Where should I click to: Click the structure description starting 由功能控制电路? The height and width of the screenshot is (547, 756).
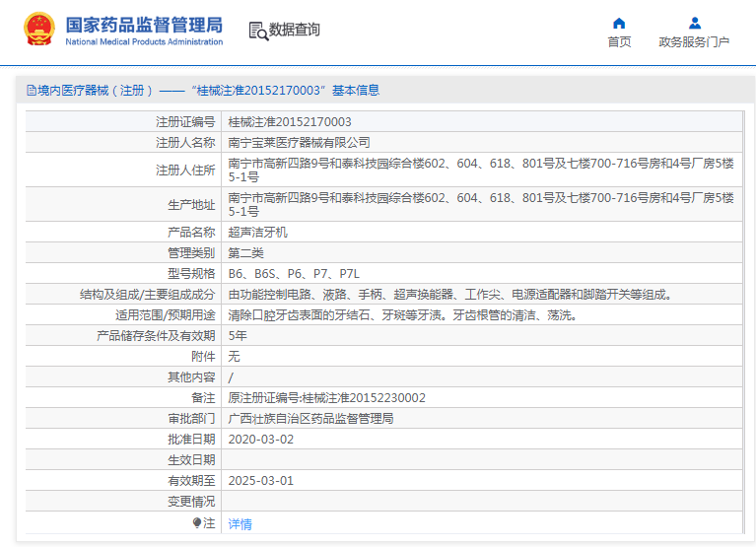(x=449, y=295)
